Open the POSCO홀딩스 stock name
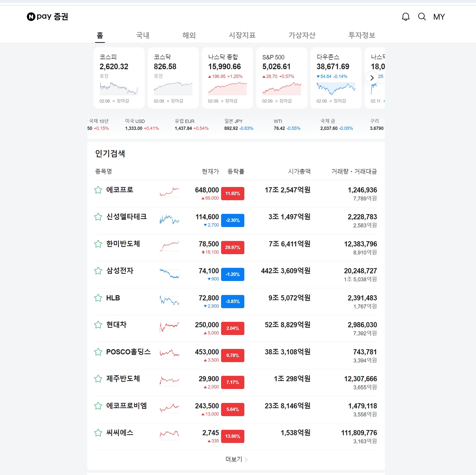 pos(128,352)
